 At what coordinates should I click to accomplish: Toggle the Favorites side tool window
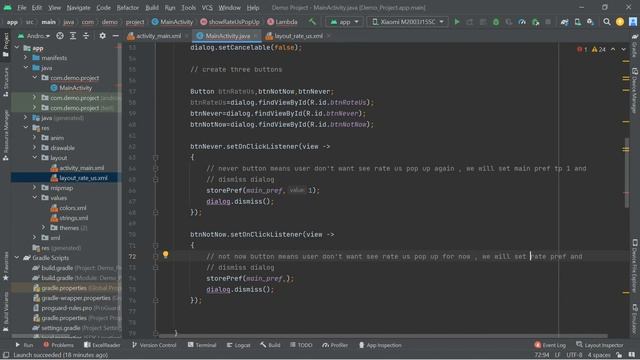(x=6, y=265)
